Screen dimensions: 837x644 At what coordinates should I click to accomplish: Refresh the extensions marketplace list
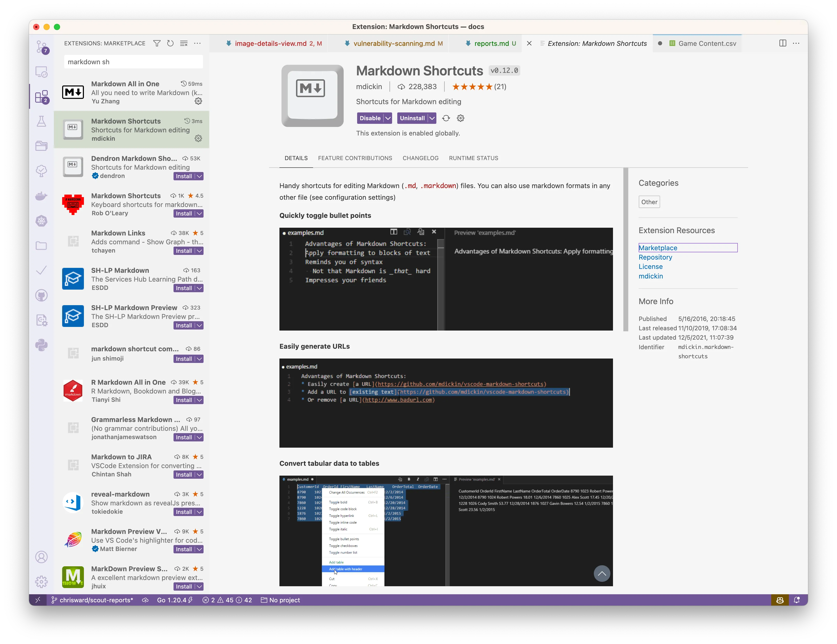(x=170, y=43)
